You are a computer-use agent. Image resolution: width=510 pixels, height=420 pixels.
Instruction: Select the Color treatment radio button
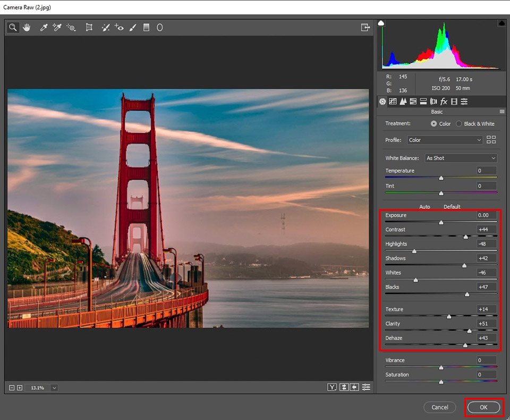click(434, 124)
